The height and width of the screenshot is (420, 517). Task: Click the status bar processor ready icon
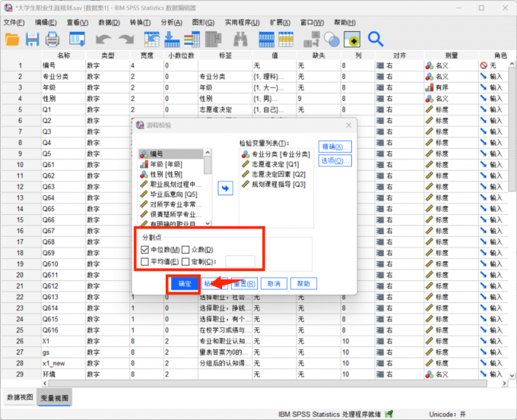(x=389, y=414)
